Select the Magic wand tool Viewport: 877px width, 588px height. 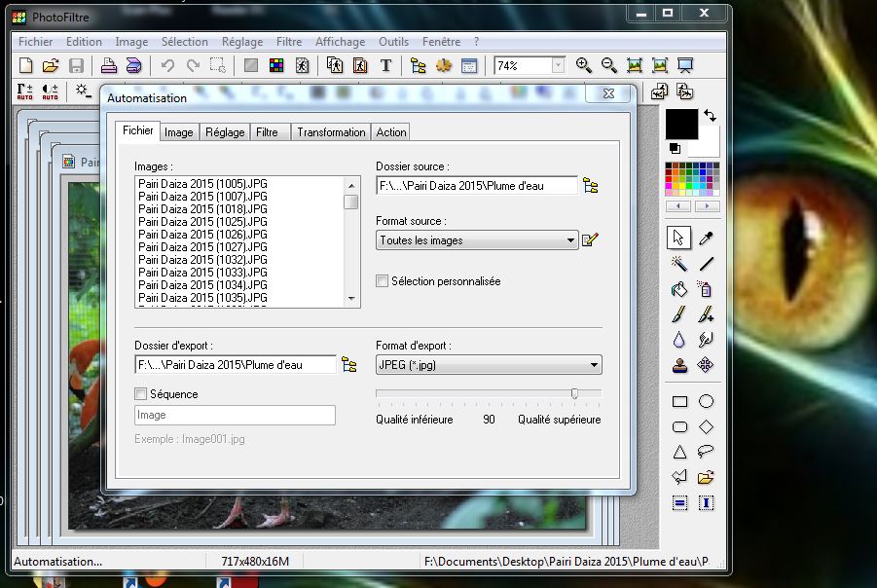tap(679, 264)
